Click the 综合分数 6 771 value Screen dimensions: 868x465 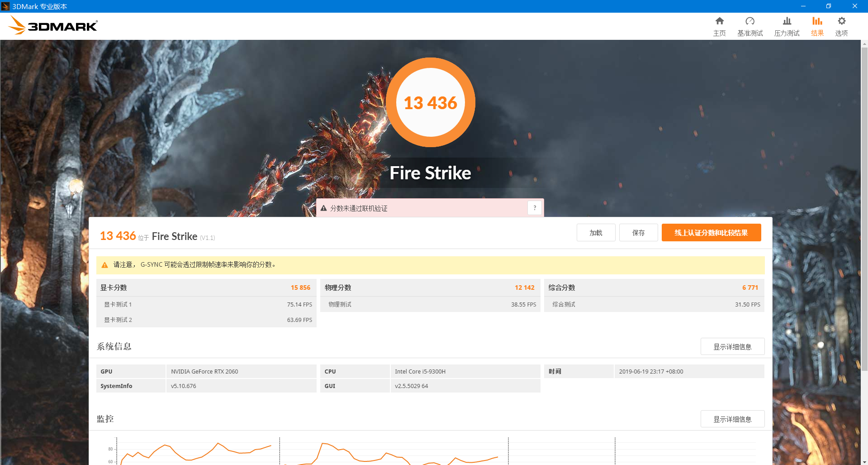coord(750,288)
